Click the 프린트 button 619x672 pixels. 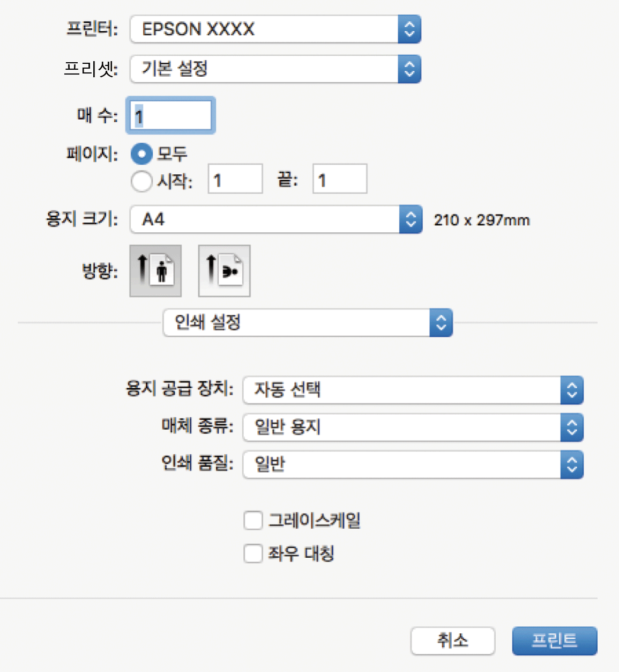[554, 641]
